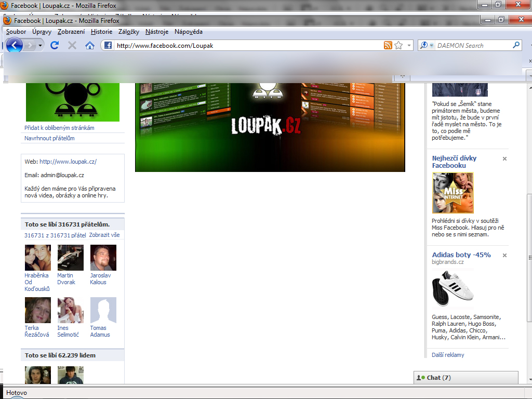Click Hraběnka Od Koďousků profile photo

38,258
